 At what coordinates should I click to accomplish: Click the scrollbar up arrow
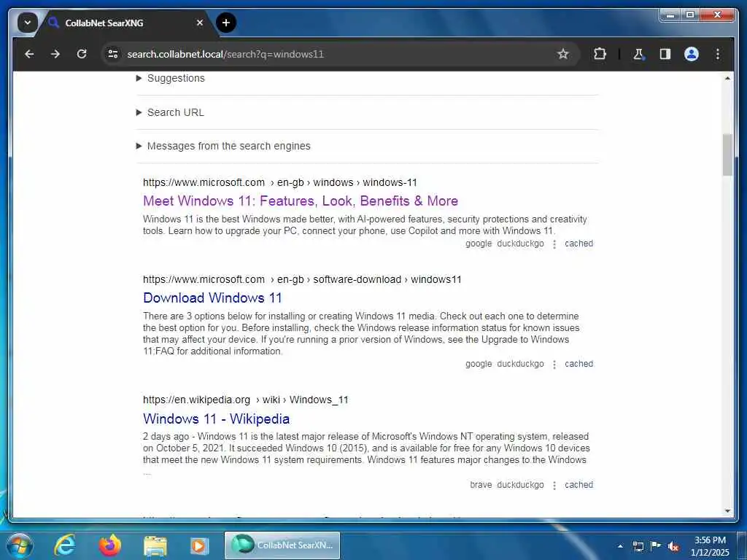[727, 78]
